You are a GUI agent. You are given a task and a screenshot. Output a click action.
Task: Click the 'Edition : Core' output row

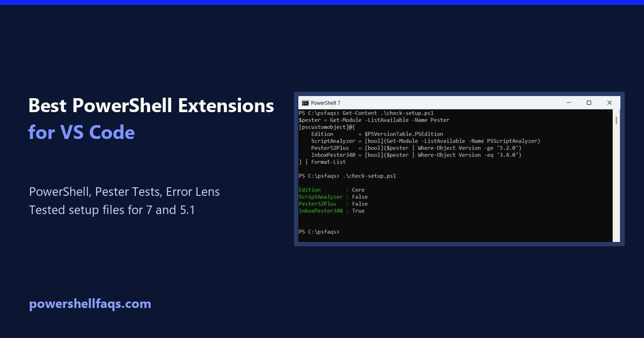(332, 190)
